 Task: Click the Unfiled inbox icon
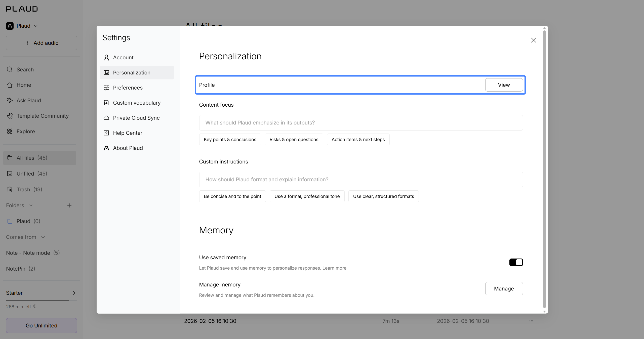pyautogui.click(x=10, y=174)
